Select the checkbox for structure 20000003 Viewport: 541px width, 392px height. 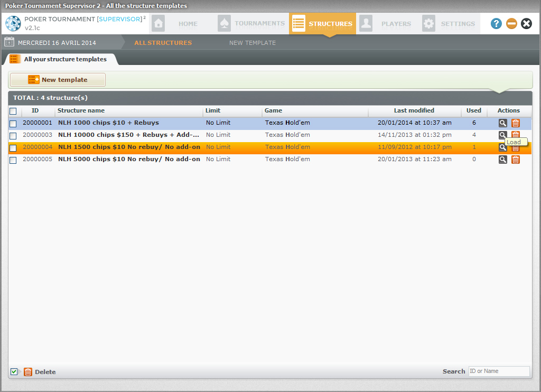click(x=13, y=135)
